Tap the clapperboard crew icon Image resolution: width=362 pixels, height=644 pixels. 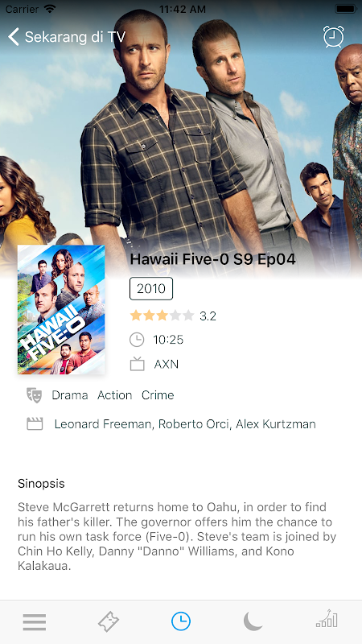click(35, 424)
